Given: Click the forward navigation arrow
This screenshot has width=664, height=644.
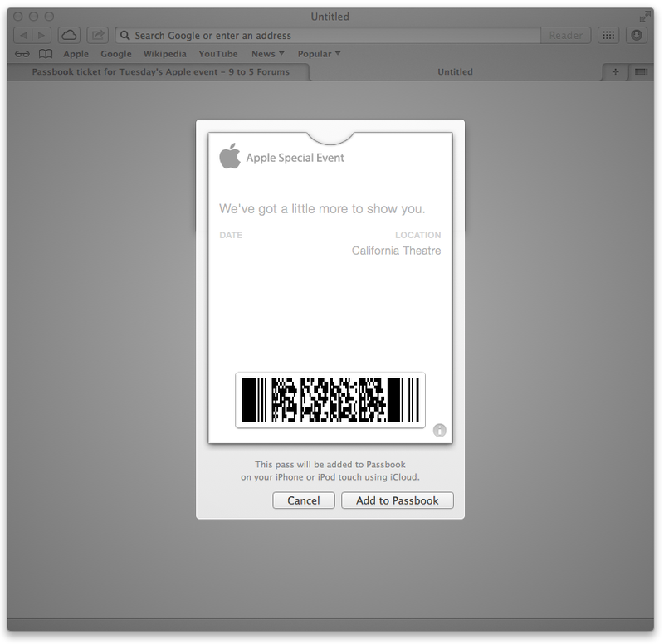Looking at the screenshot, I should click(41, 35).
